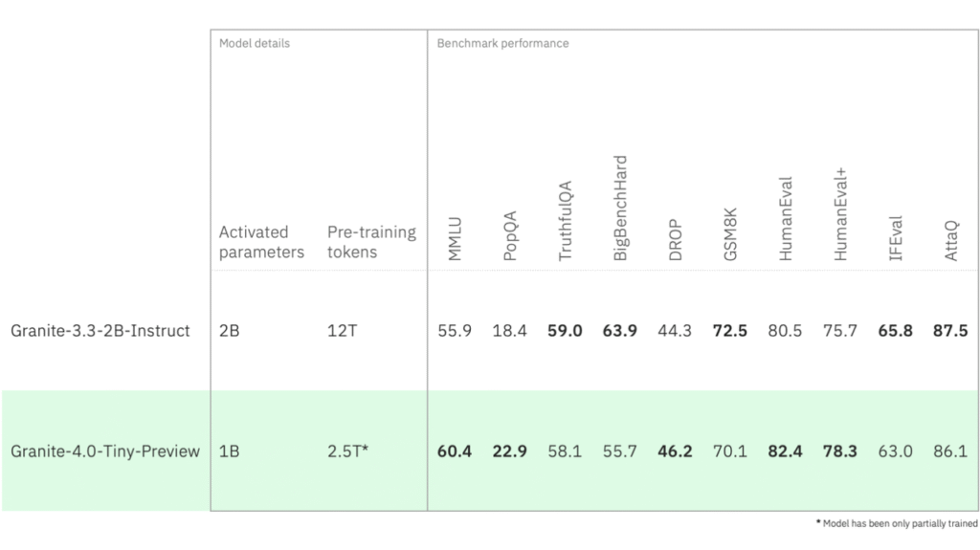
Task: Select the 60.4 MMLU score cell
Action: 455,451
